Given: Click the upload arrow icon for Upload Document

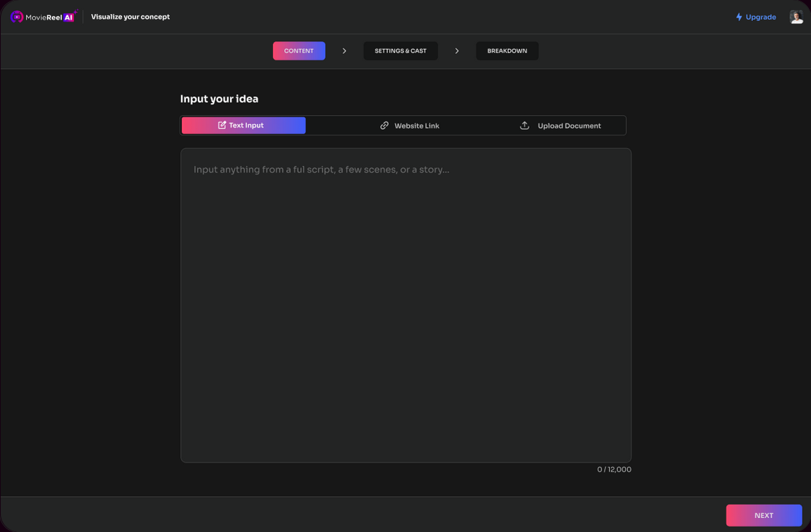Looking at the screenshot, I should [x=524, y=125].
